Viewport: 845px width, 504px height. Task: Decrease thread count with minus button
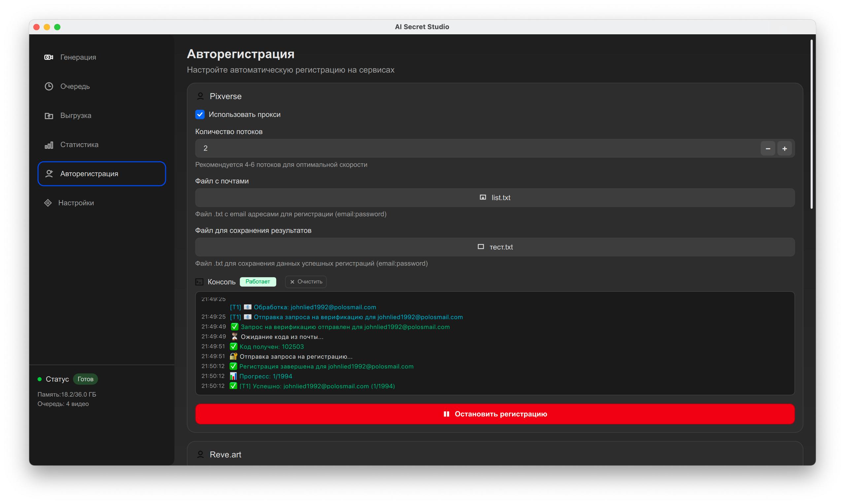point(767,149)
